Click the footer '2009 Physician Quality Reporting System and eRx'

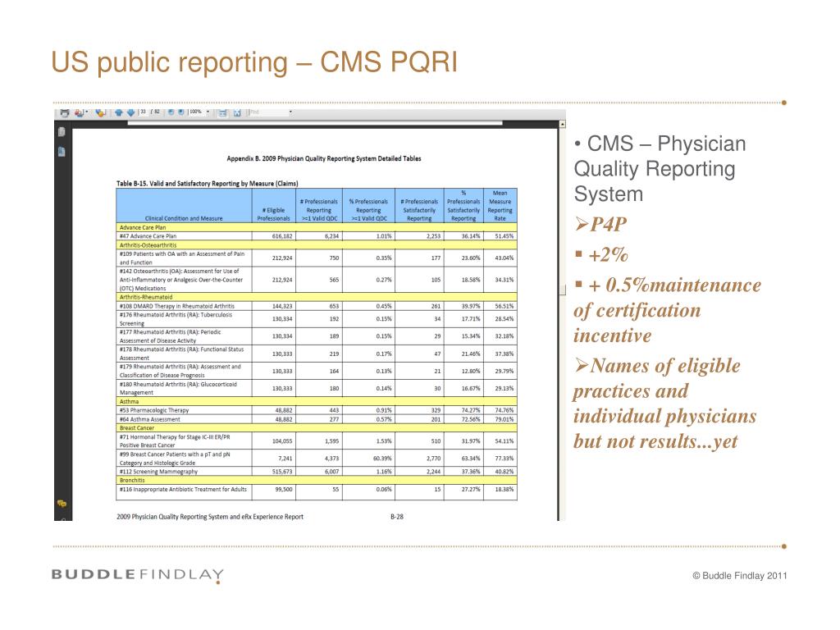[210, 517]
